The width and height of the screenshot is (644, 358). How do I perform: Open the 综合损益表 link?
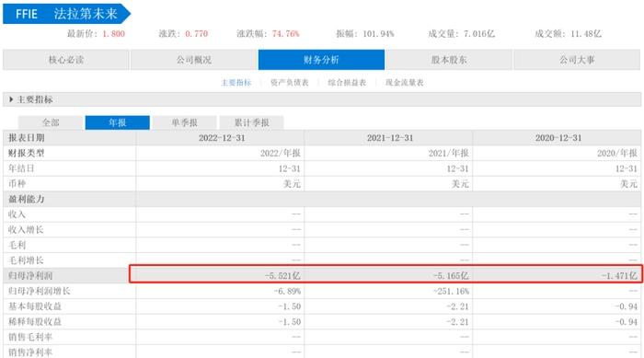coord(347,83)
